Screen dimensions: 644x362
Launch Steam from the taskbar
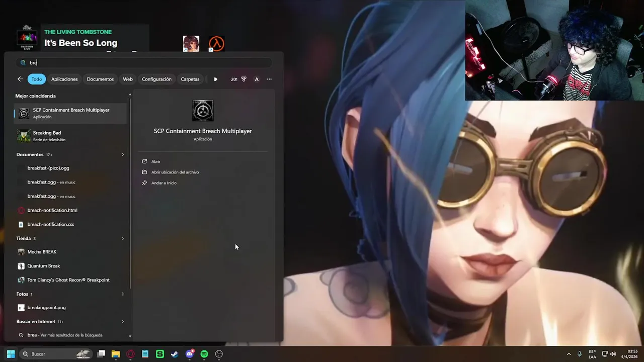pos(175,354)
